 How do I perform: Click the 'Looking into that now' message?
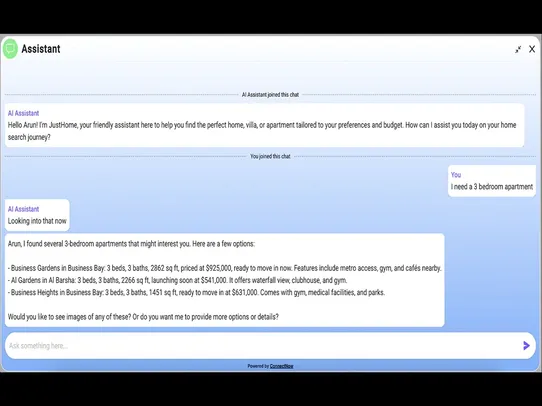(x=37, y=221)
